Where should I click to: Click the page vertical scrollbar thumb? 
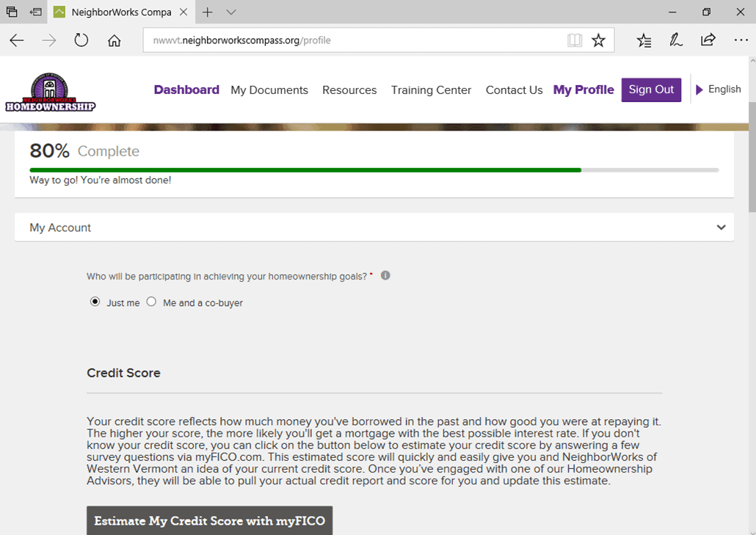pyautogui.click(x=752, y=156)
